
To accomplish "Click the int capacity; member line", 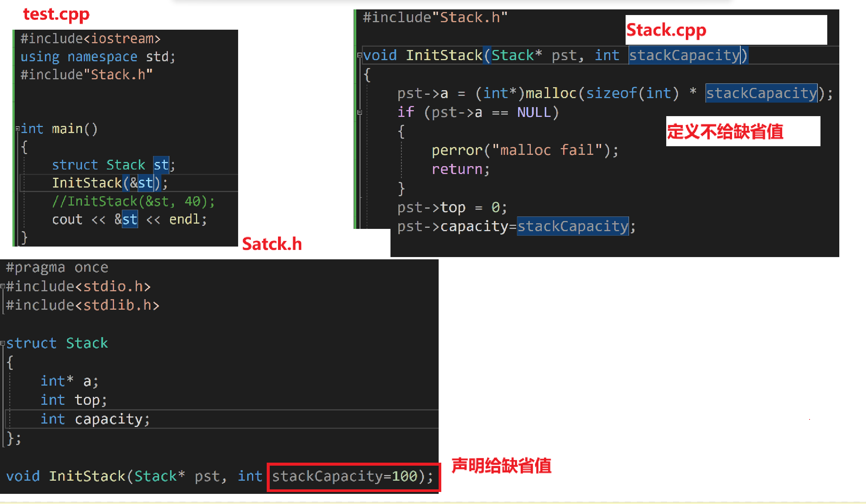I will [95, 419].
